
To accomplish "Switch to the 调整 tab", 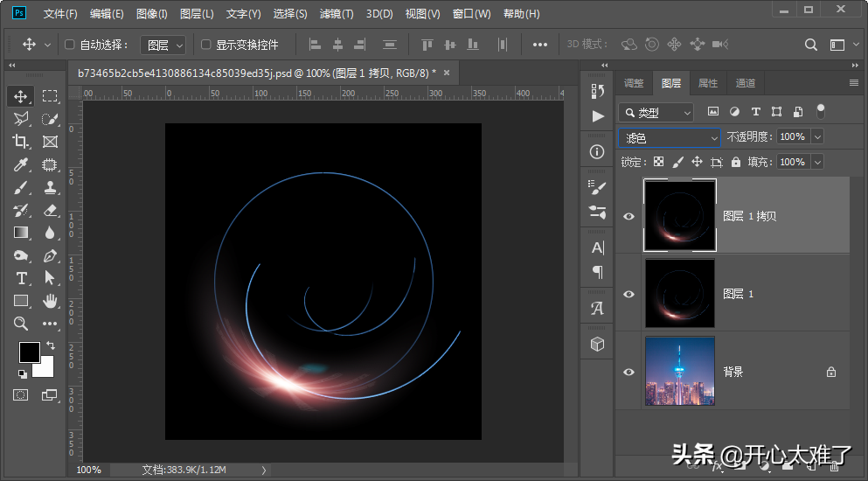I will (x=634, y=83).
